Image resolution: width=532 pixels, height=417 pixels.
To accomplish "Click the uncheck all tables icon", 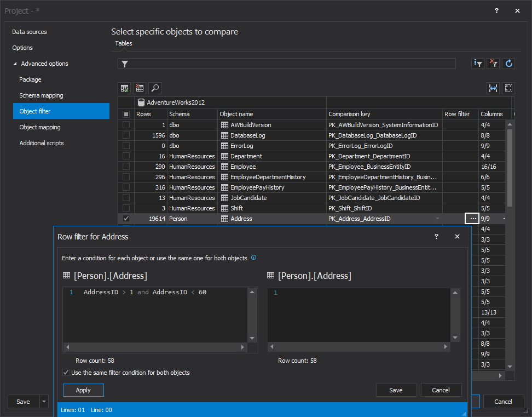I will 140,88.
